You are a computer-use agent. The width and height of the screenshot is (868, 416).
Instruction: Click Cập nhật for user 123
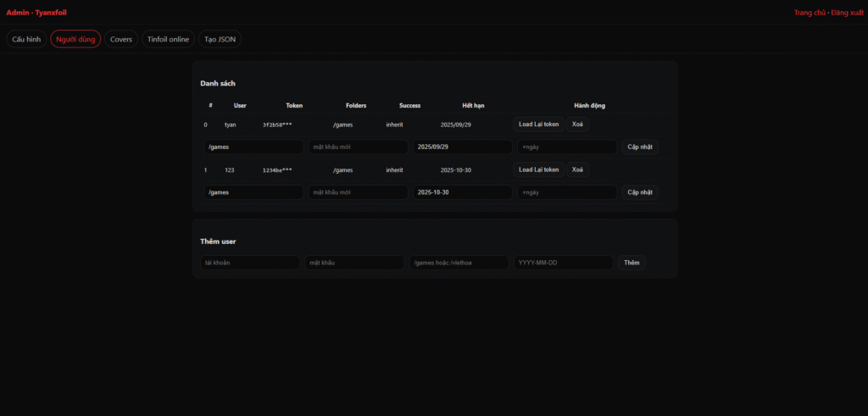pyautogui.click(x=639, y=192)
